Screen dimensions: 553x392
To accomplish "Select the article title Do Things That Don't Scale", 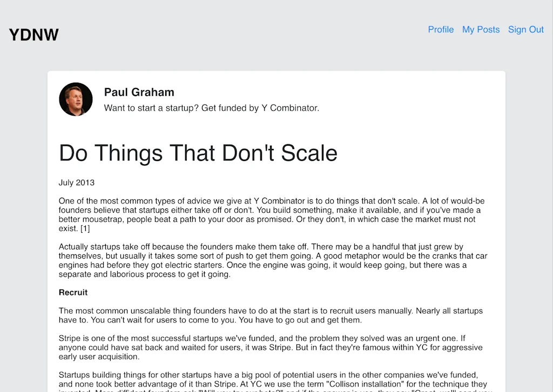I will 198,153.
